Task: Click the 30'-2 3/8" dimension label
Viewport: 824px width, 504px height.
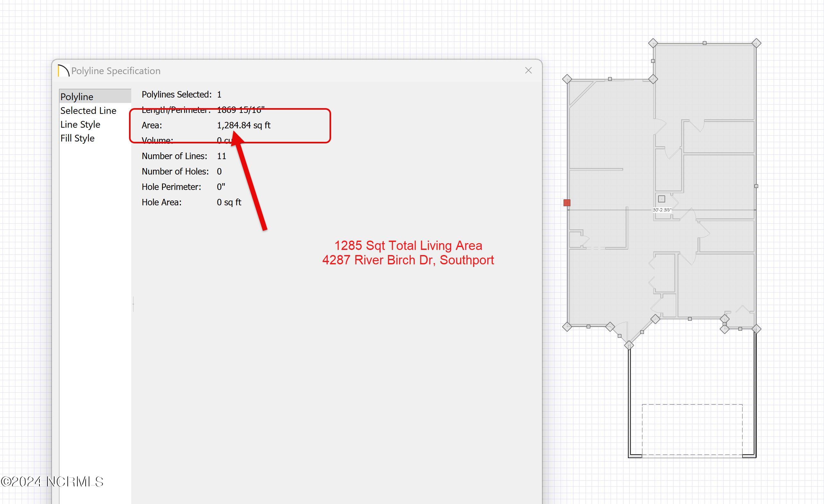Action: coord(662,210)
